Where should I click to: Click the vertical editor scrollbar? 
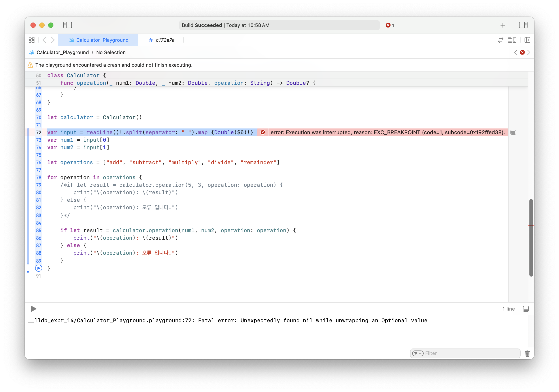(531, 238)
